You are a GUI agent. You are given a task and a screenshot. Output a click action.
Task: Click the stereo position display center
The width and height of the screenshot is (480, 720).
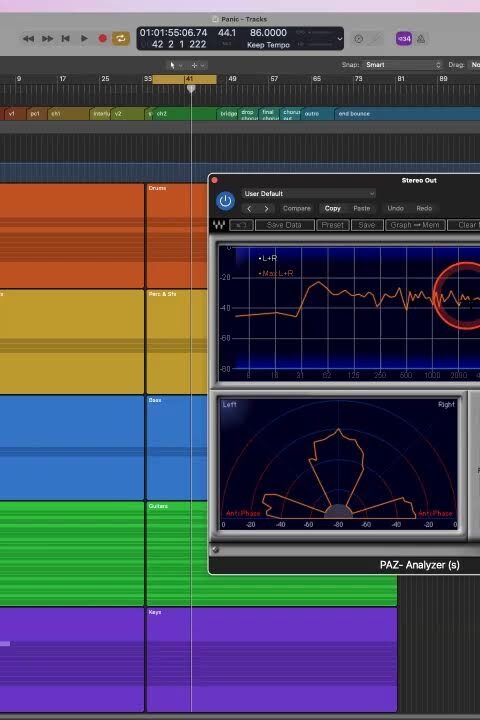click(x=339, y=464)
